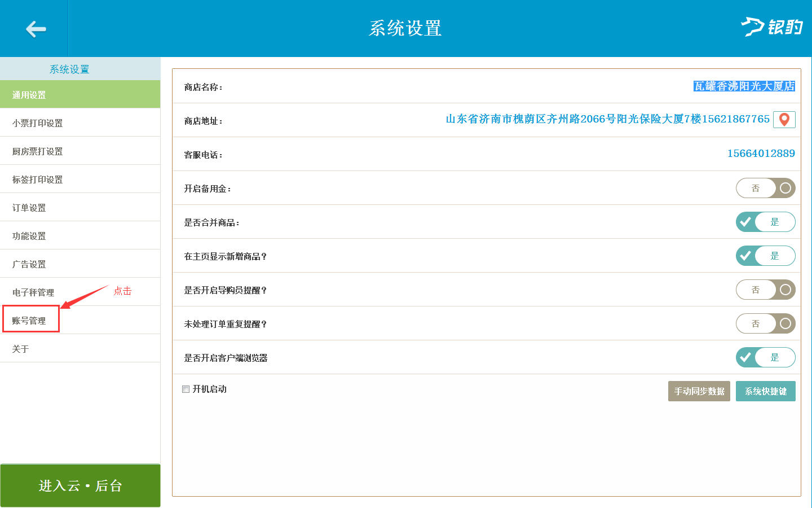Open 功能设置 in the sidebar

pyautogui.click(x=80, y=235)
